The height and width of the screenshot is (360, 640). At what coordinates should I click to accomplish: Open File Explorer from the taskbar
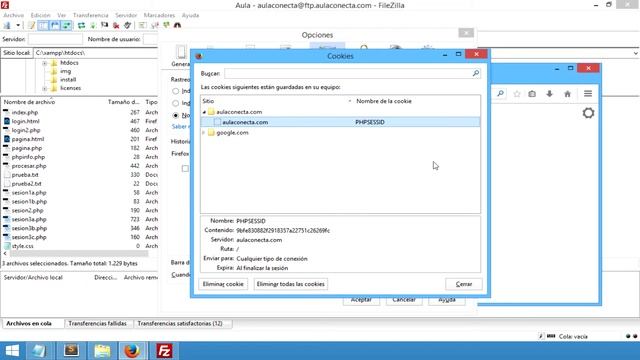coord(102,351)
